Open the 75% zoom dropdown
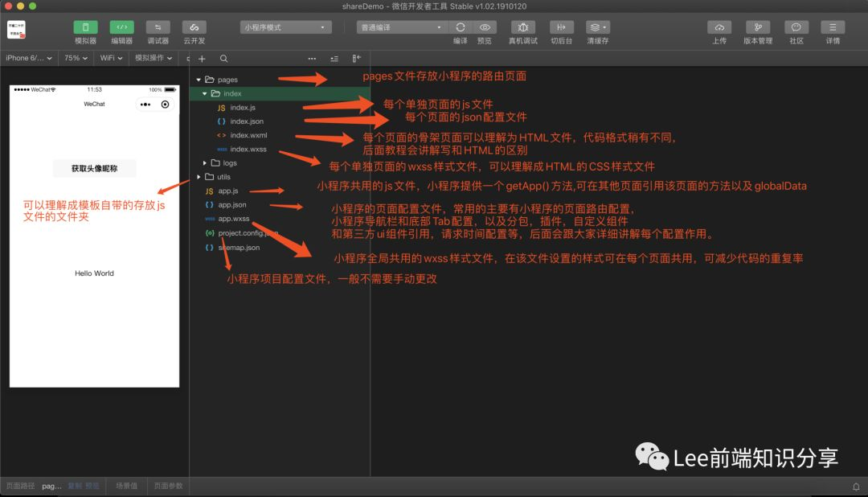 (x=76, y=58)
